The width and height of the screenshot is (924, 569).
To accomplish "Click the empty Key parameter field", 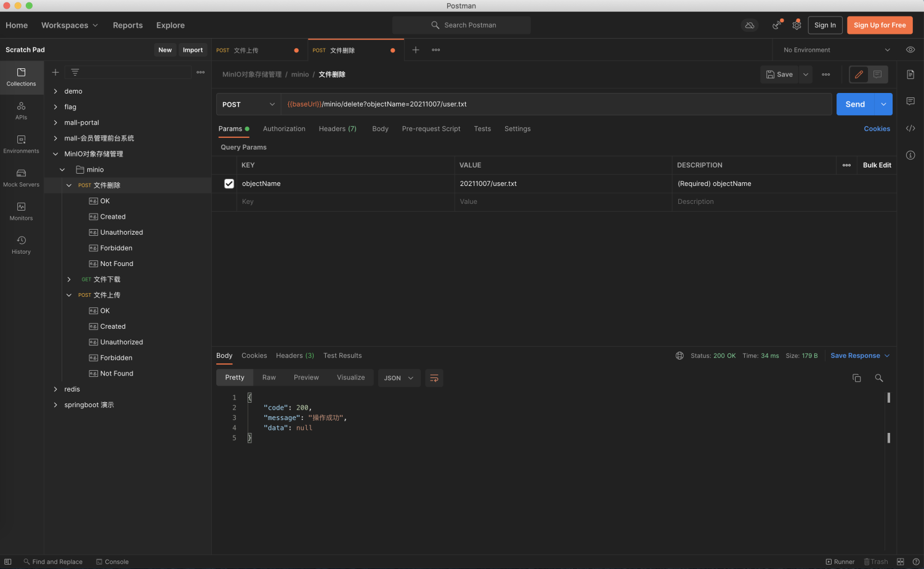I will (x=346, y=202).
